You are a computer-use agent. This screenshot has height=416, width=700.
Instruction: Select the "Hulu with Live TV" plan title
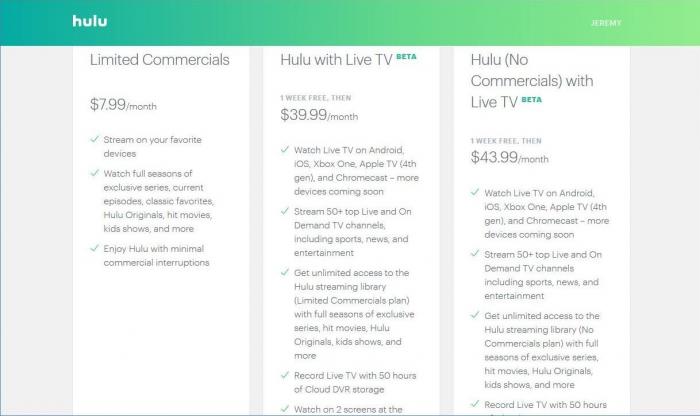tap(335, 60)
